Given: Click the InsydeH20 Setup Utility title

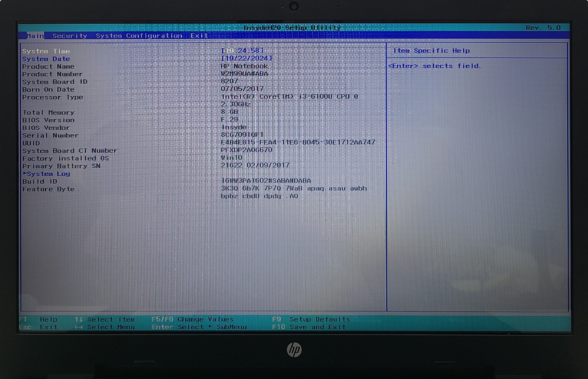Looking at the screenshot, I should (x=292, y=28).
